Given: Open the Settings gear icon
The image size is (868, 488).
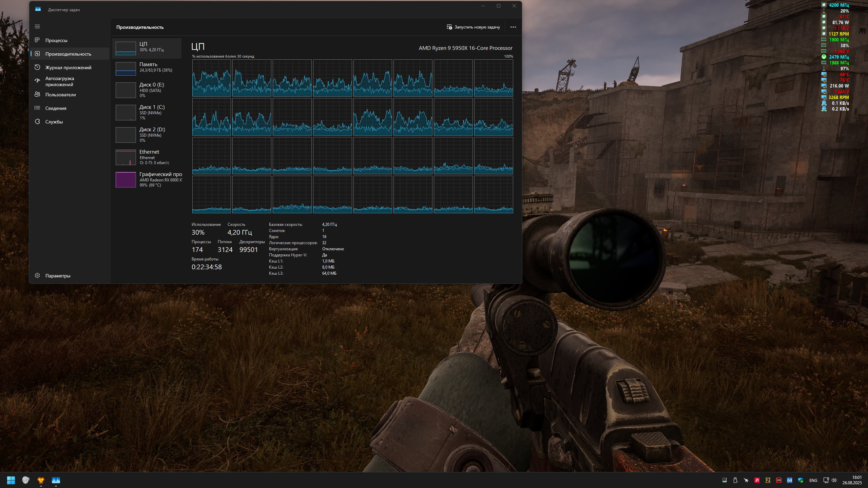Looking at the screenshot, I should pyautogui.click(x=37, y=276).
